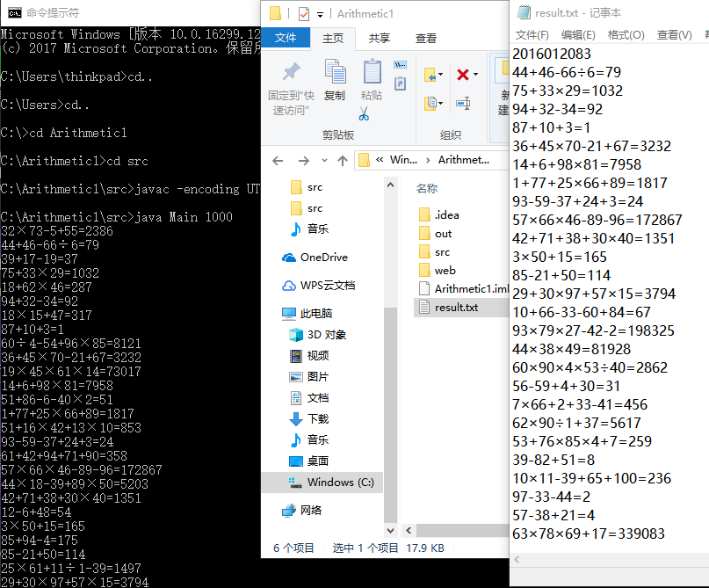Click the Rename icon in ribbon
This screenshot has width=709, height=588.
pos(463,103)
